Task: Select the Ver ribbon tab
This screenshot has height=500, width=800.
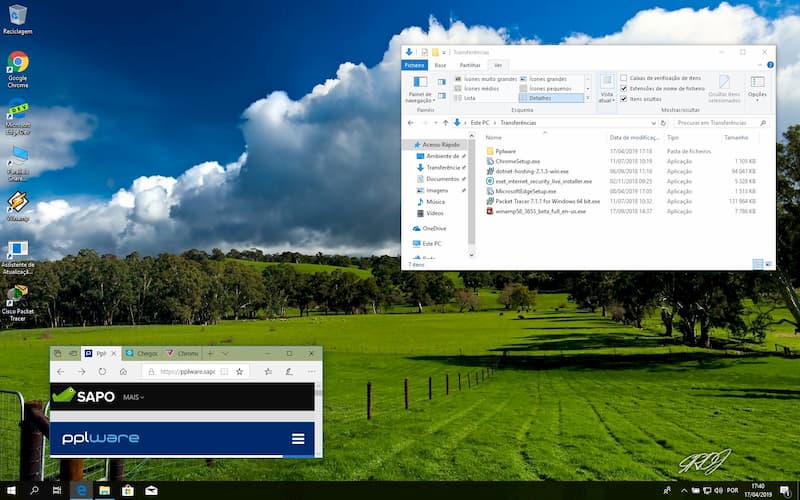Action: [498, 65]
